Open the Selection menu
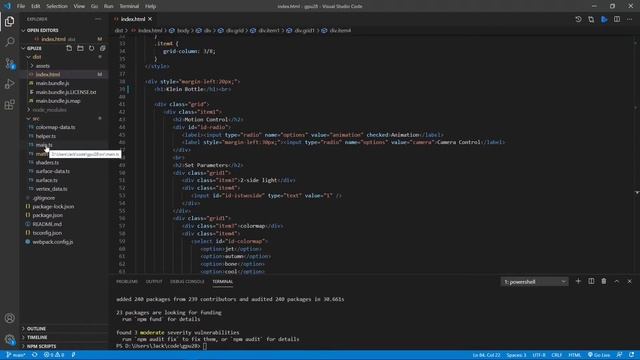The image size is (640, 360). coord(57,6)
